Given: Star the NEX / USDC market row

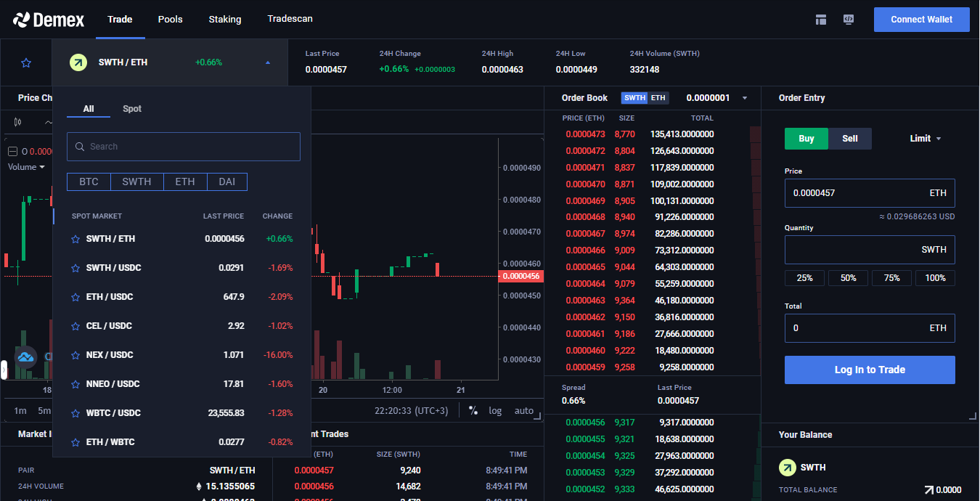Looking at the screenshot, I should (x=75, y=355).
